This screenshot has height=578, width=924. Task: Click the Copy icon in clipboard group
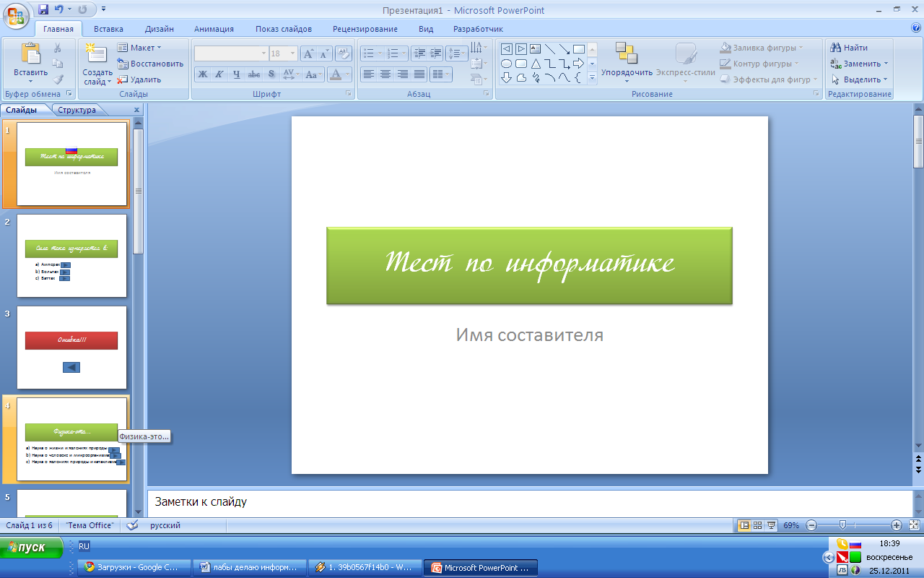coord(58,64)
